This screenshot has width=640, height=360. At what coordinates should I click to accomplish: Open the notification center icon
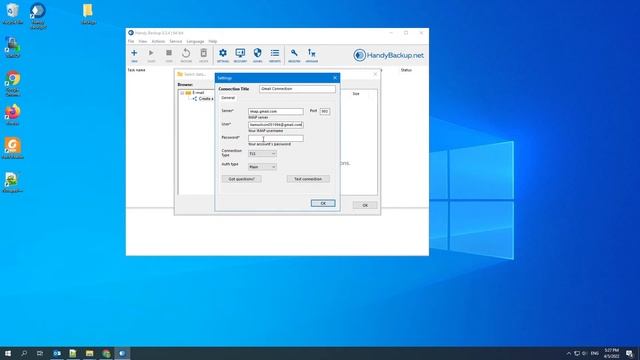point(629,353)
